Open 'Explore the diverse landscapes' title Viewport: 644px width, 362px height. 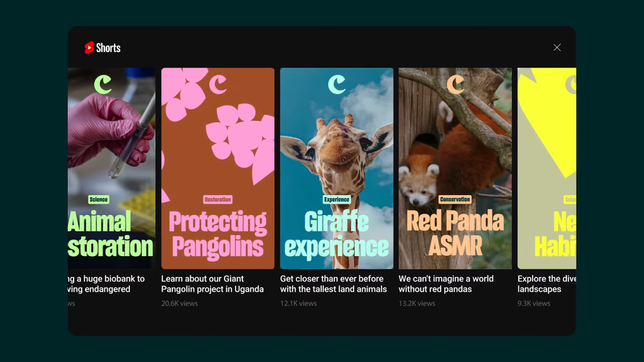(x=547, y=284)
